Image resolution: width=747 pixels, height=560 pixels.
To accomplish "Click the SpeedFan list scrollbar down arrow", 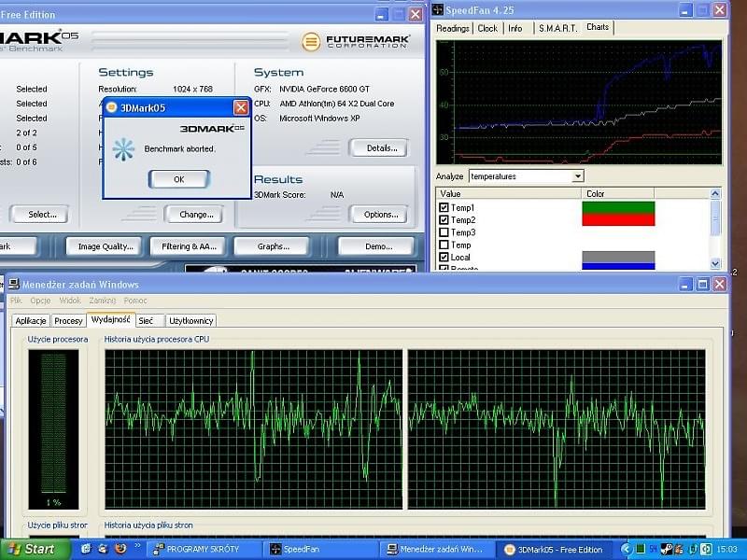I will click(x=715, y=263).
